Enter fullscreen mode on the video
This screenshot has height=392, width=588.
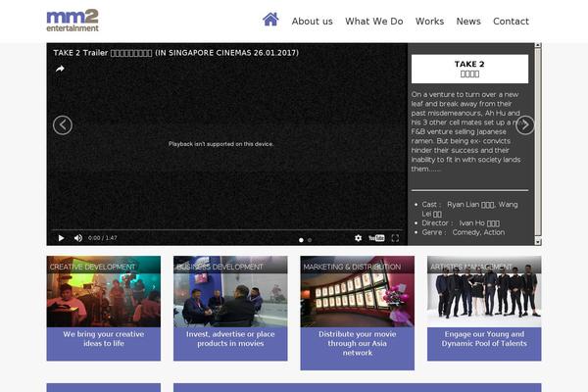[x=395, y=238]
